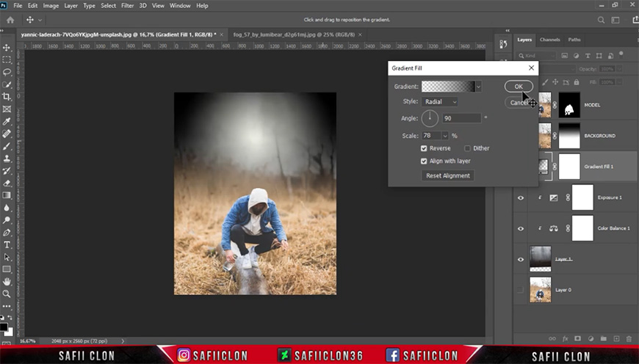Expand the status bar info arrow
The height and width of the screenshot is (364, 639).
pyautogui.click(x=123, y=341)
